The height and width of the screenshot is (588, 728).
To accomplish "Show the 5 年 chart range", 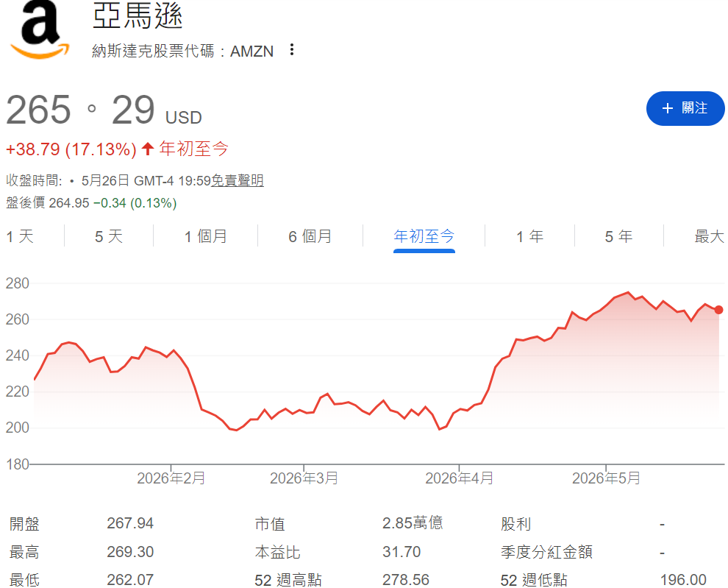I will pyautogui.click(x=618, y=236).
